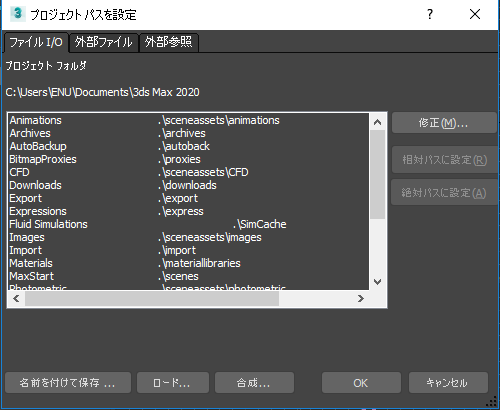Click the dialog resize grip
The image size is (500, 410).
tap(491, 402)
